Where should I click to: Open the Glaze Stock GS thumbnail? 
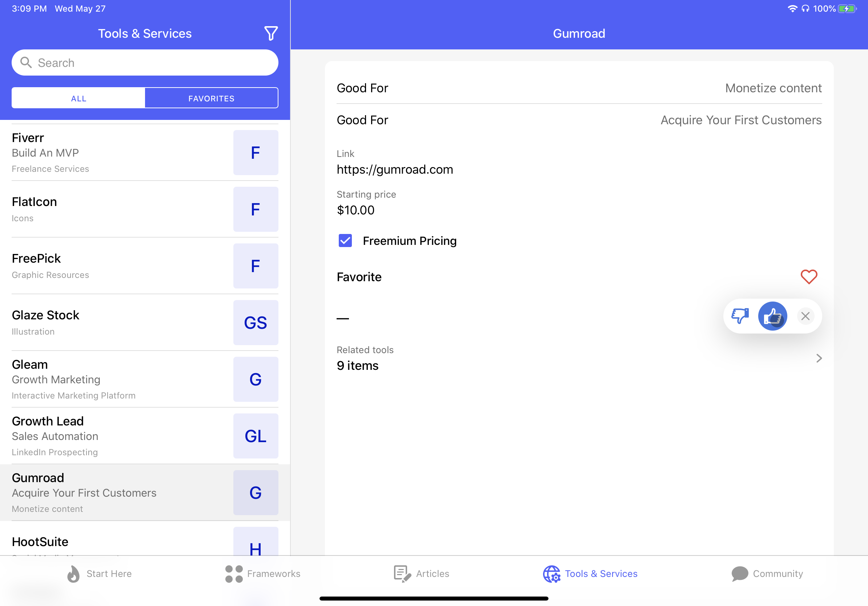256,323
